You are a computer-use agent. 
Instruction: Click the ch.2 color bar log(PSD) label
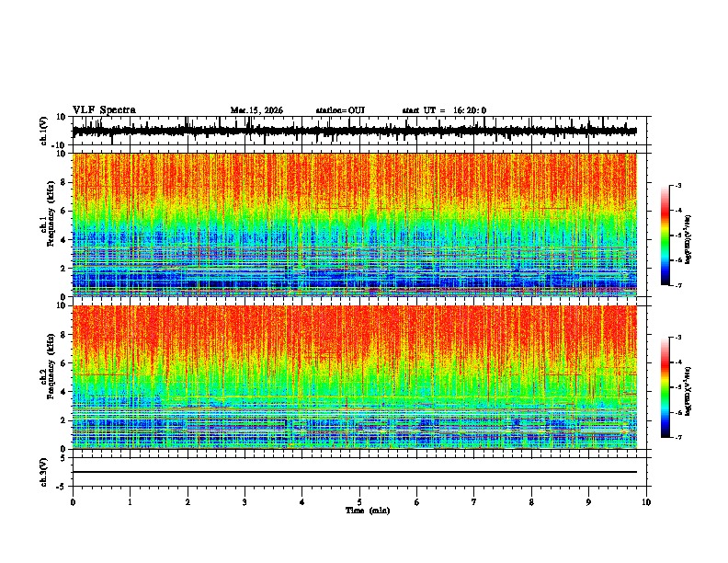tap(688, 391)
